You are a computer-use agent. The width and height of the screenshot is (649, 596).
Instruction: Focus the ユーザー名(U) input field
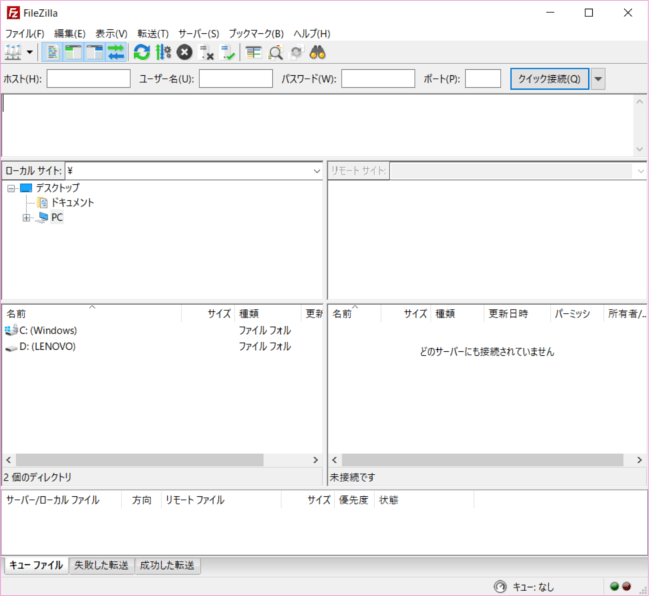(236, 79)
